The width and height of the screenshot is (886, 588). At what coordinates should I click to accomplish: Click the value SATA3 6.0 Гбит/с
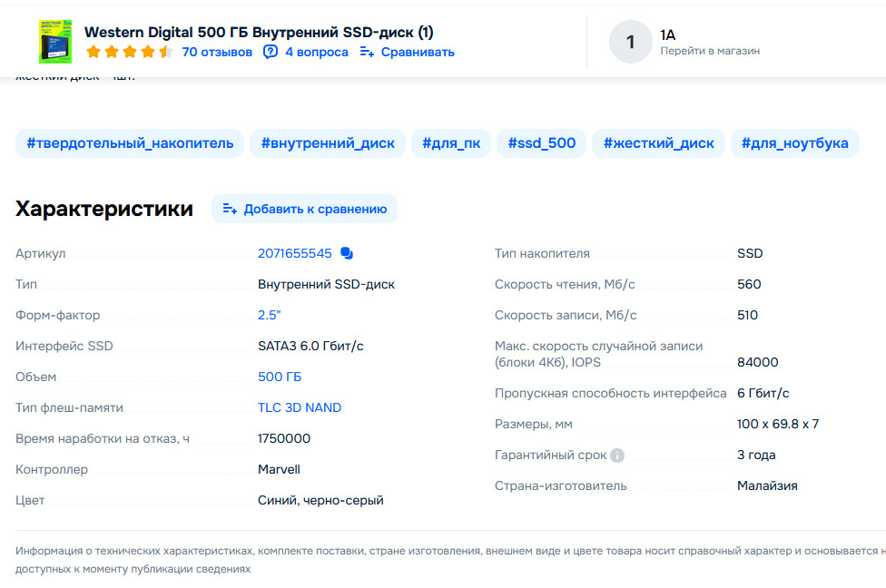[310, 347]
